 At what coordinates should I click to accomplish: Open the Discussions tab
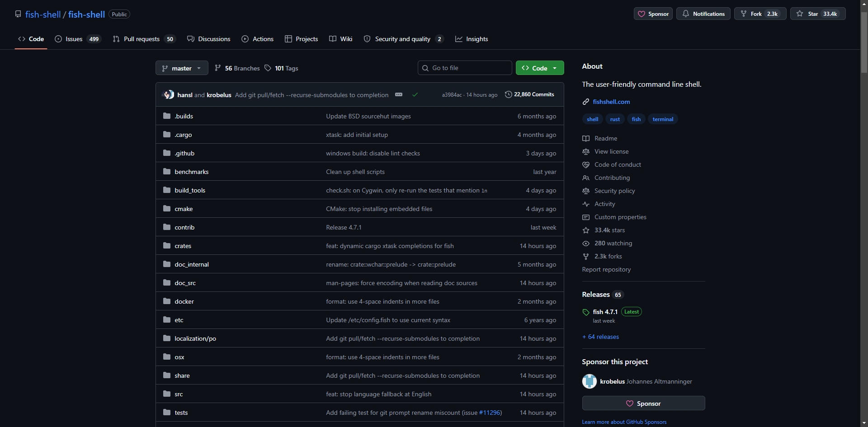pyautogui.click(x=209, y=39)
